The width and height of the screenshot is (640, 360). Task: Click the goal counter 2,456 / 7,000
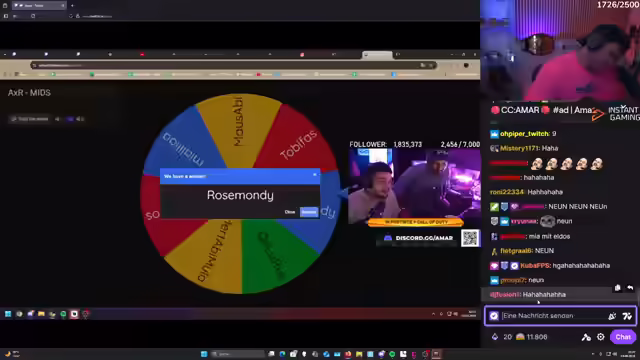tap(460, 144)
